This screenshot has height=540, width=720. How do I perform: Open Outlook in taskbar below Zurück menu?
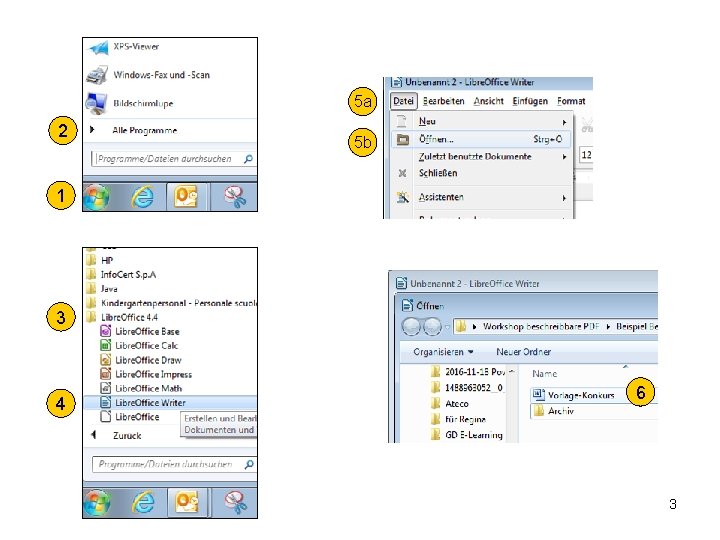click(x=186, y=502)
